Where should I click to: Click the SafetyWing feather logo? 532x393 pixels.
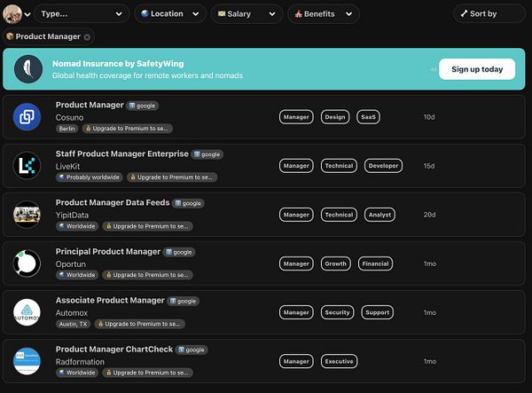tap(28, 69)
